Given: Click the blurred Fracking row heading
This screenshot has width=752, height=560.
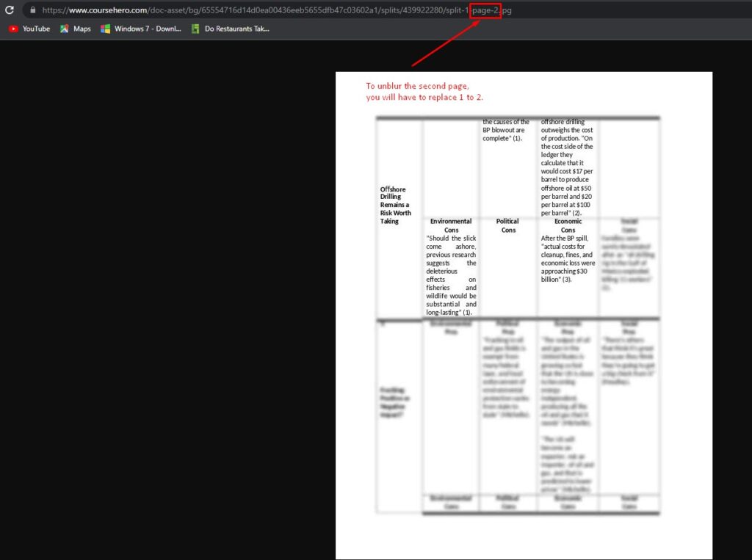Looking at the screenshot, I should [x=396, y=402].
